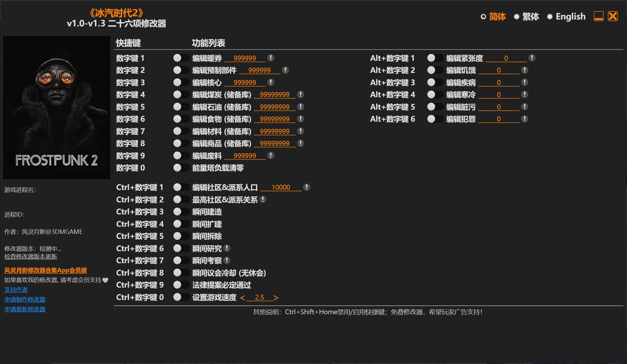Viewport: 627px width, 364px height.
Task: Click info icon next to 编辑社区&派系人口
Action: pos(307,187)
